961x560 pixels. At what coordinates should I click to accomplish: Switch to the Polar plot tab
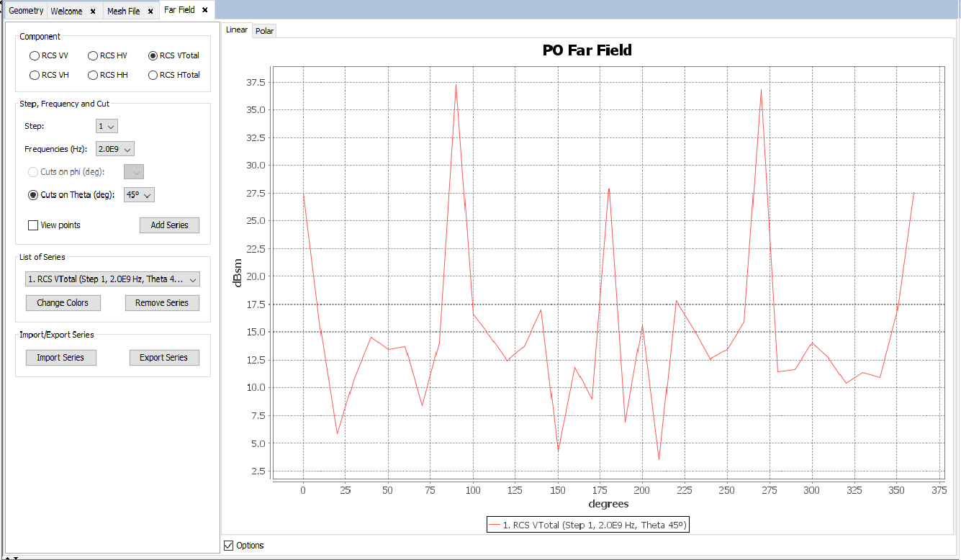coord(264,31)
